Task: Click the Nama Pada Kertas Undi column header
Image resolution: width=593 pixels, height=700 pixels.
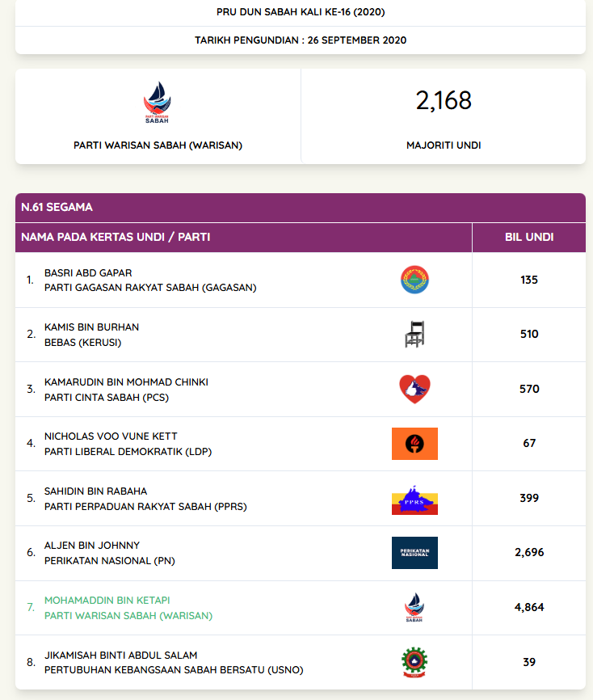Action: coord(116,238)
